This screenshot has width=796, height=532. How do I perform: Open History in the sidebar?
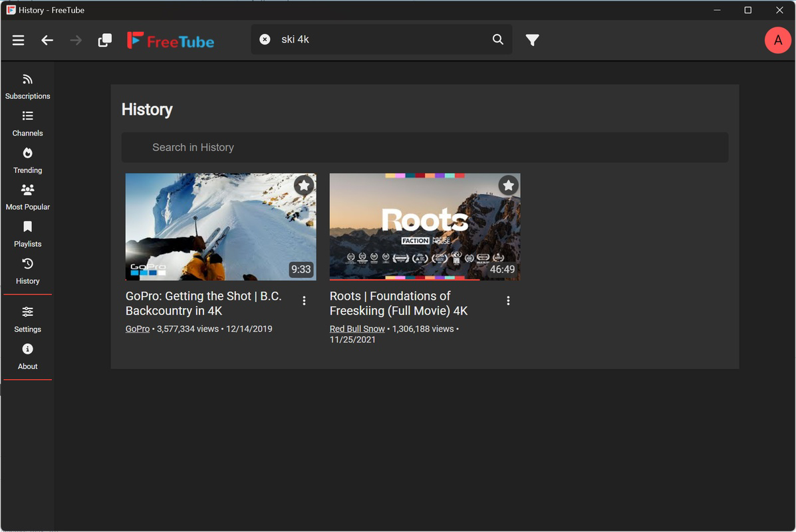pos(27,271)
